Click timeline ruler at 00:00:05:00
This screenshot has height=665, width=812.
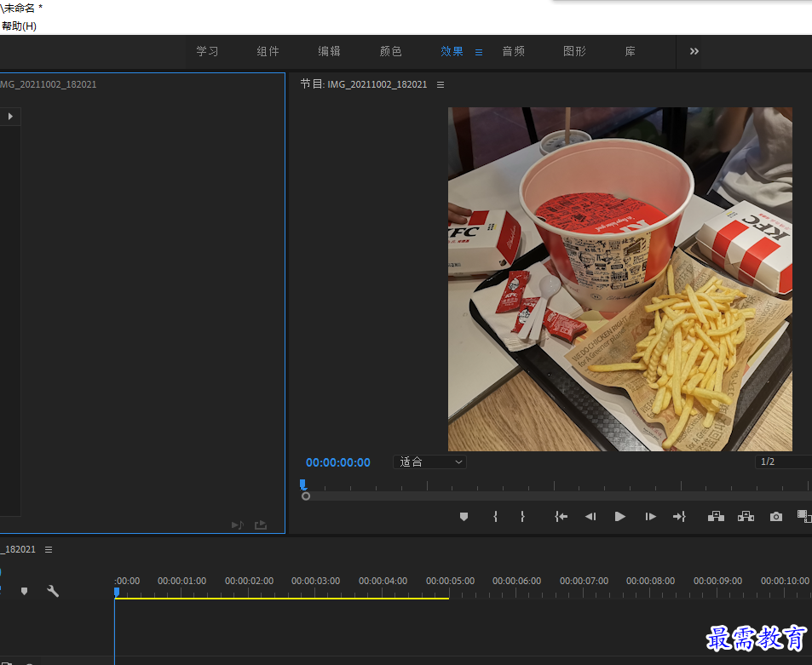point(451,582)
